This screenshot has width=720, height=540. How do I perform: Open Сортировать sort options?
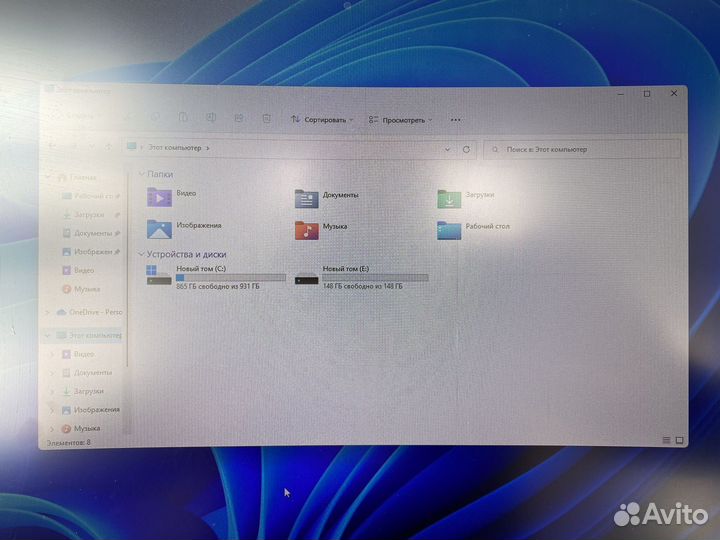pyautogui.click(x=322, y=119)
